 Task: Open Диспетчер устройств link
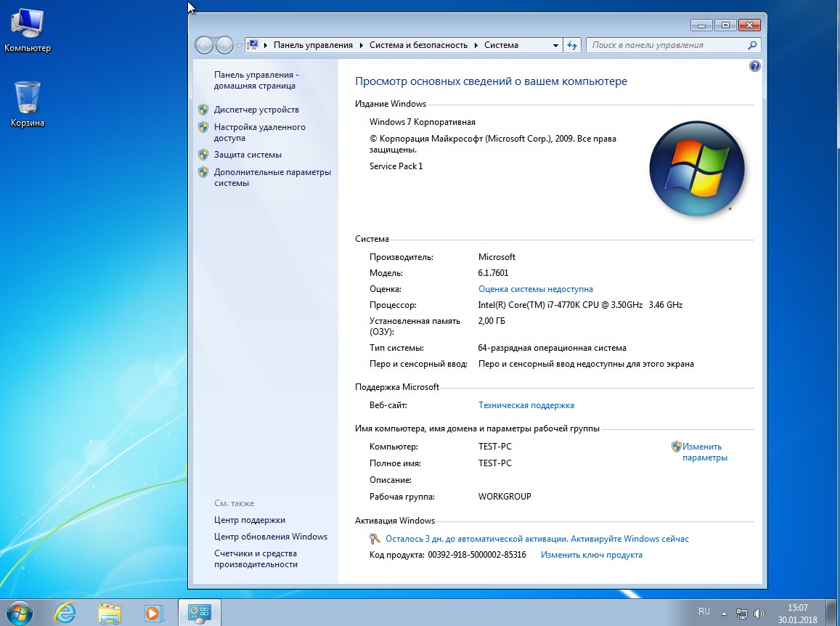256,110
